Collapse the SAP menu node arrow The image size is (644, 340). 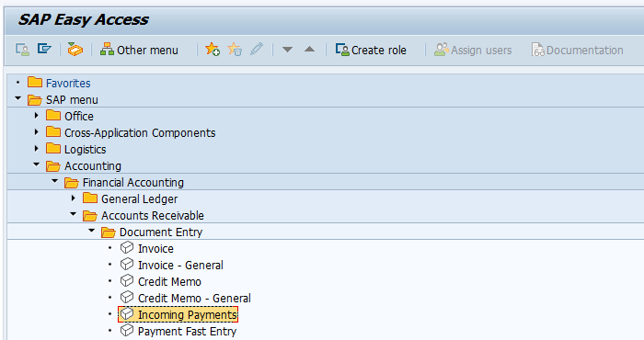tap(17, 98)
